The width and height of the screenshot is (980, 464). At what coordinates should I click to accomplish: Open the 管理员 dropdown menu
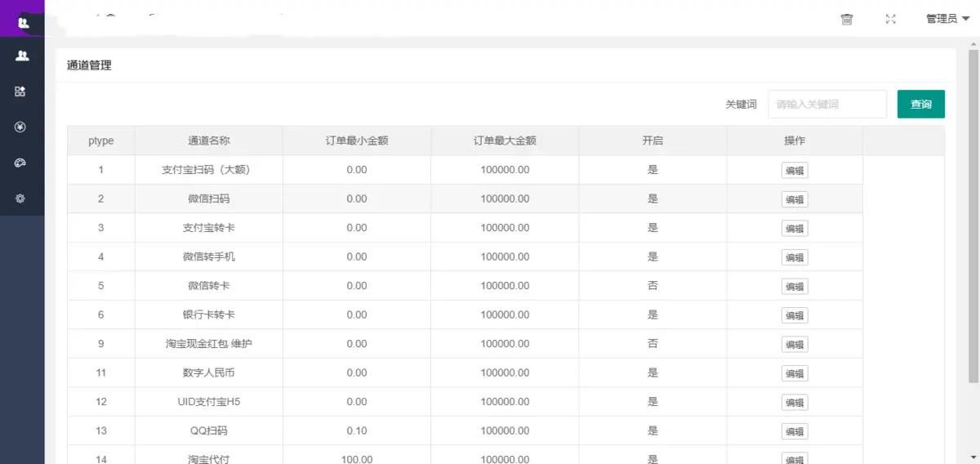coord(947,19)
